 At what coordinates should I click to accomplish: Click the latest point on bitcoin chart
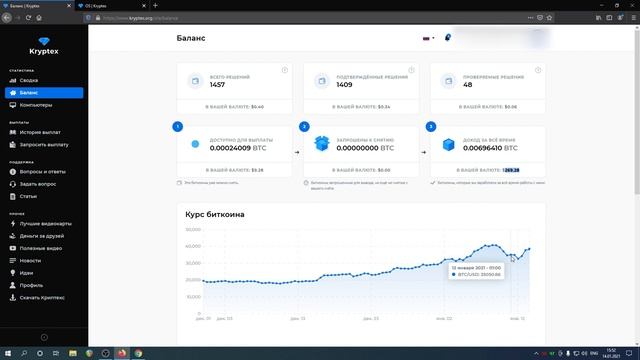click(529, 249)
